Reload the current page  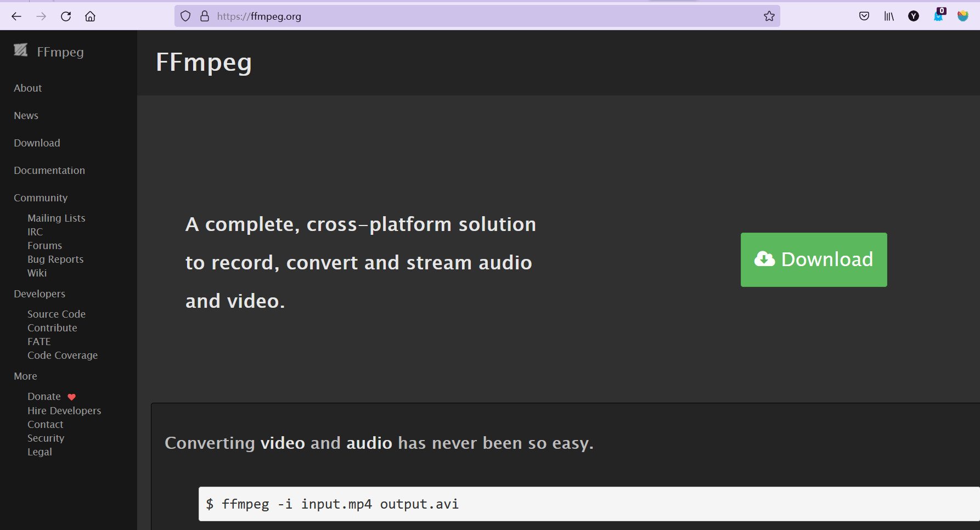[x=66, y=16]
